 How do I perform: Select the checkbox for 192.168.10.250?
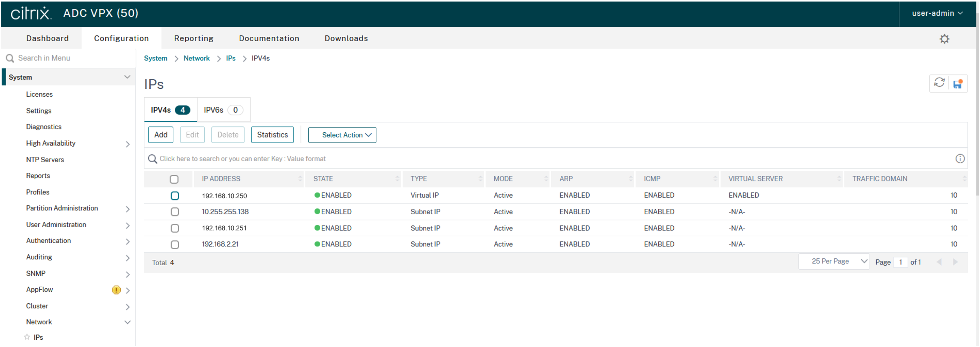(175, 195)
